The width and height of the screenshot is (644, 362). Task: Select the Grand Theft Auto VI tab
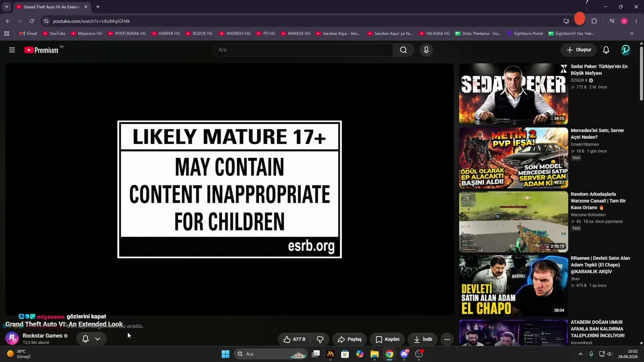point(52,7)
